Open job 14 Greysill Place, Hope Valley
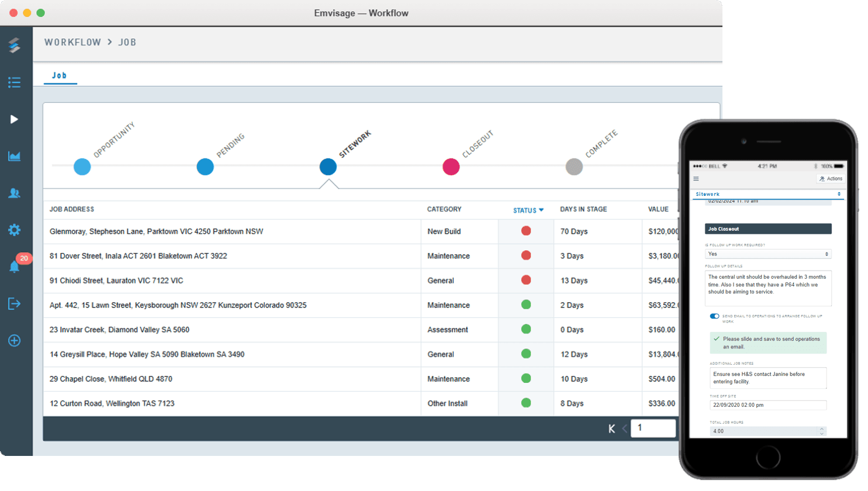This screenshot has width=868, height=491. 147,354
